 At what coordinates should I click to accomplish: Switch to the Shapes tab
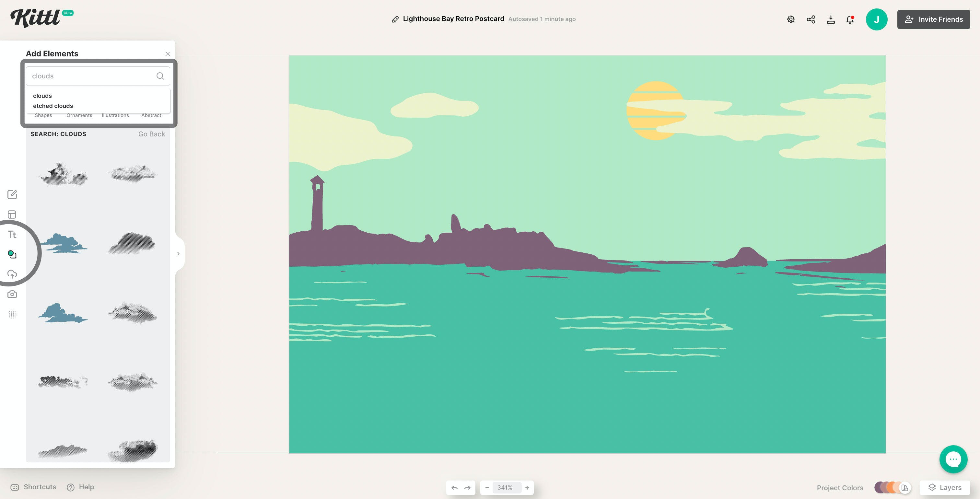coord(43,115)
